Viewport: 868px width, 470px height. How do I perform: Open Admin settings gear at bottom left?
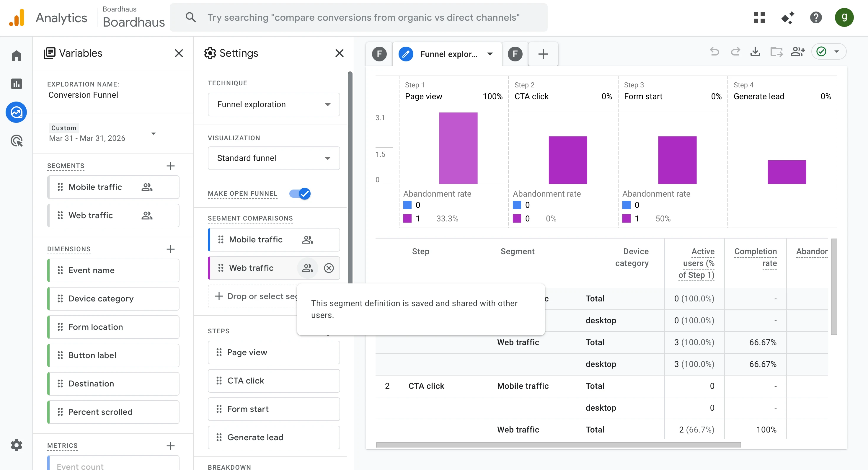pyautogui.click(x=16, y=445)
